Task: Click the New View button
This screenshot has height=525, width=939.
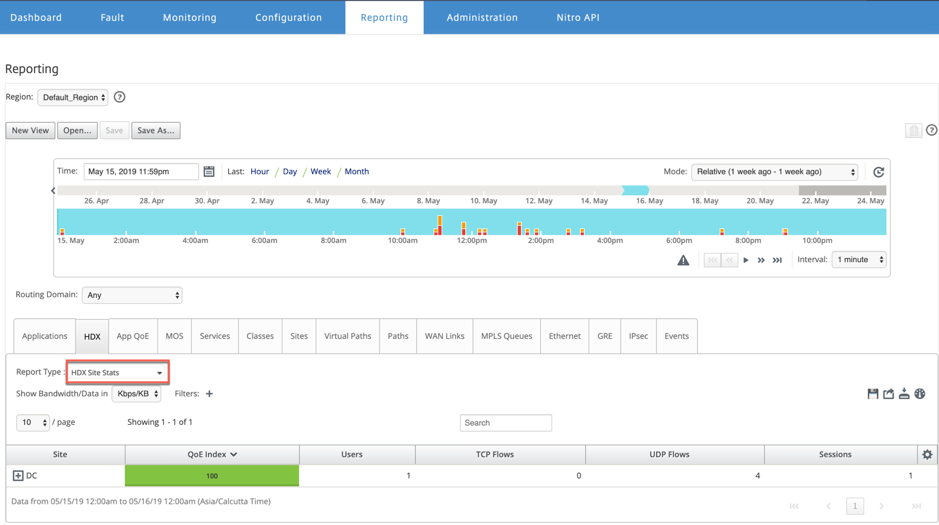Action: coord(30,131)
